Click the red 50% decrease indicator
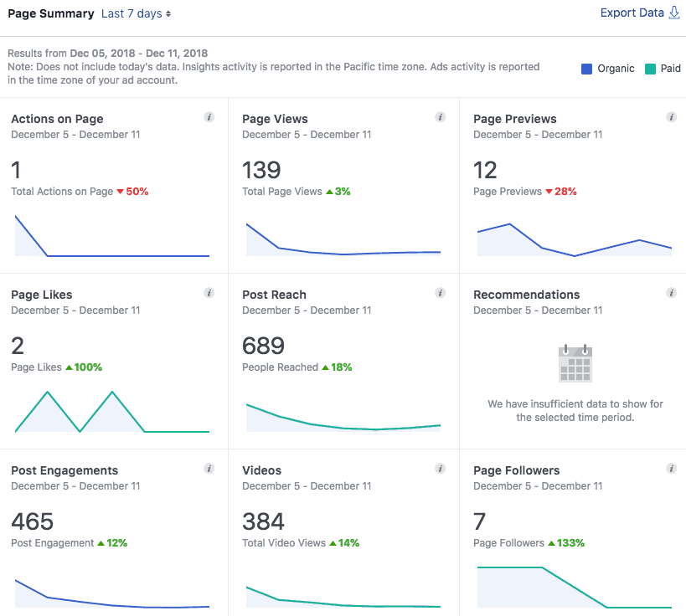 coord(132,192)
